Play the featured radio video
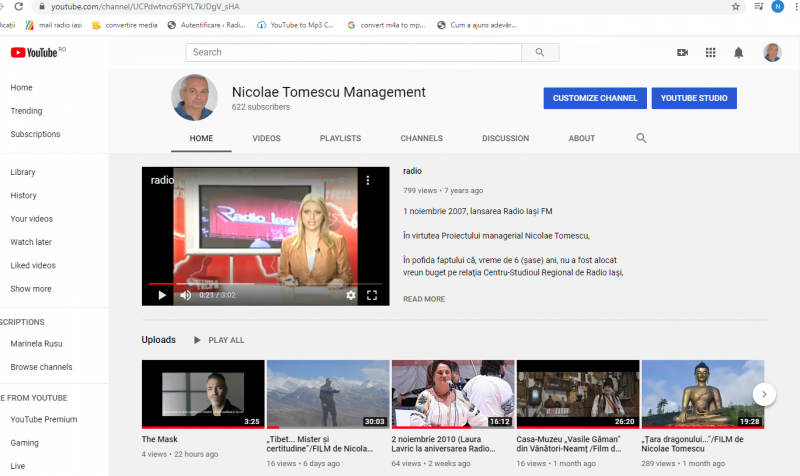 162,295
